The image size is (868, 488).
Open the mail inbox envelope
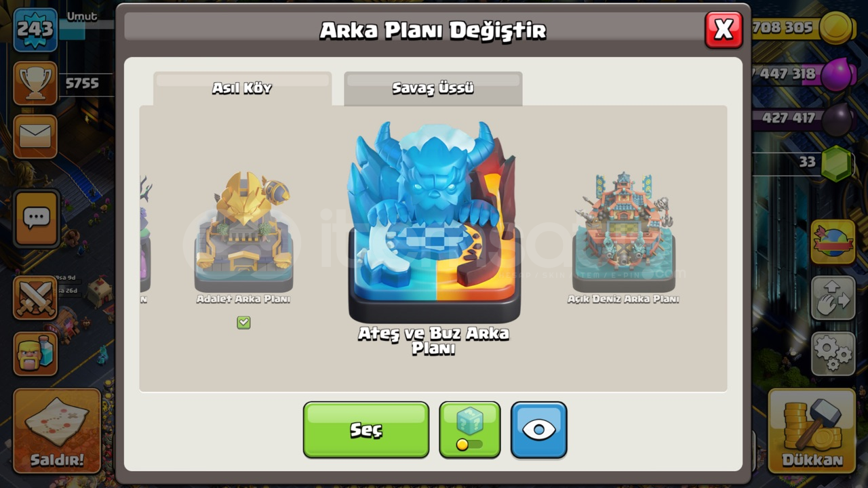click(35, 136)
